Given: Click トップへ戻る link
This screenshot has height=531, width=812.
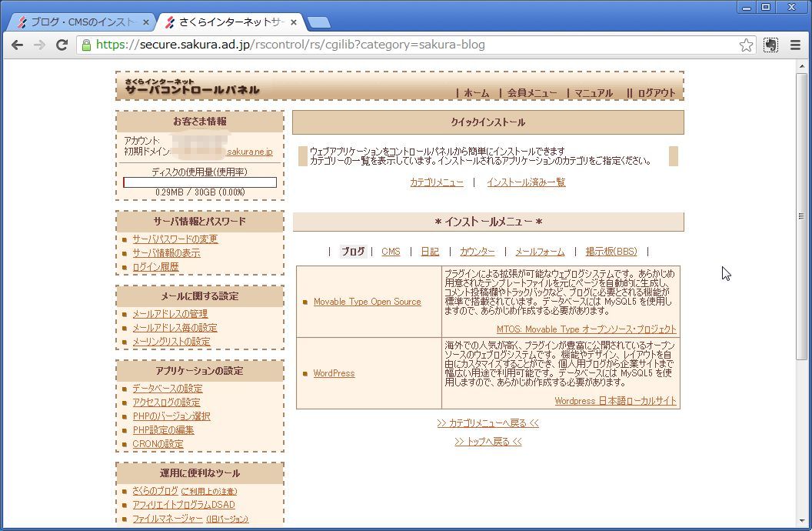Looking at the screenshot, I should (488, 442).
